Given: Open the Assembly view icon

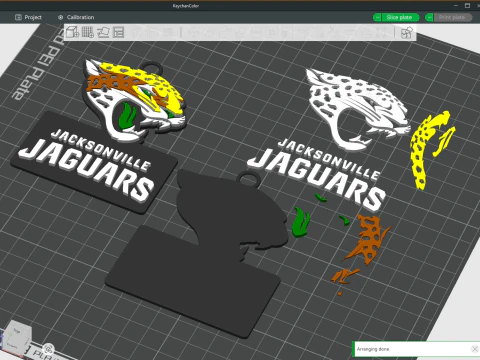Looking at the screenshot, I should (x=407, y=33).
